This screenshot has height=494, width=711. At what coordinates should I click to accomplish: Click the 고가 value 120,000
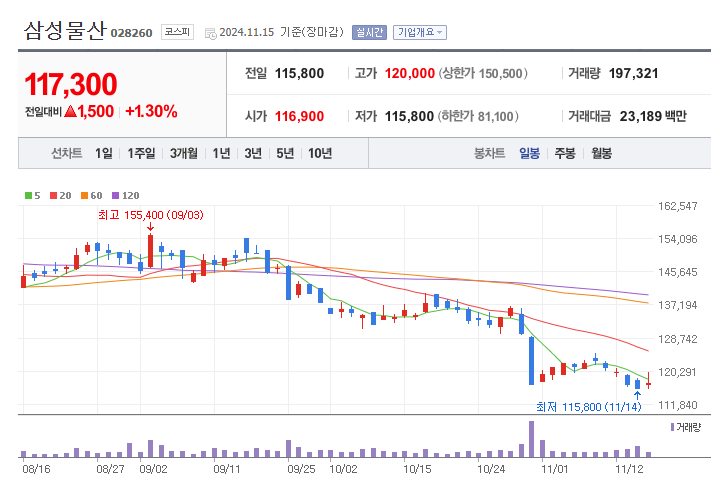410,73
